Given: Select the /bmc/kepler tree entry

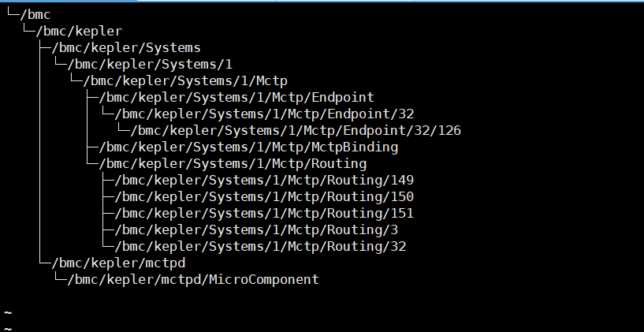Looking at the screenshot, I should point(81,31).
